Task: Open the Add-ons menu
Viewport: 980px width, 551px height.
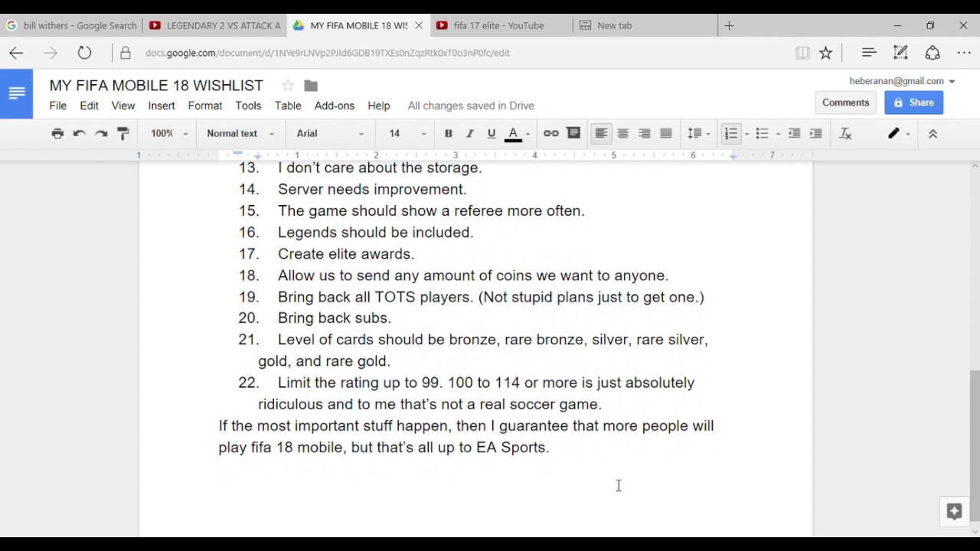Action: tap(335, 106)
